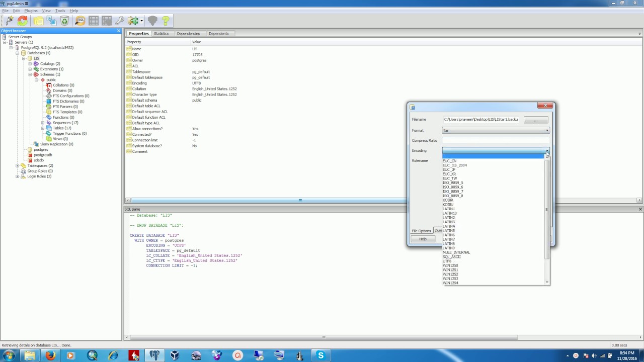Viewport: 644px width, 362px height.
Task: Open the Maintenance wrench tool
Action: (x=120, y=21)
